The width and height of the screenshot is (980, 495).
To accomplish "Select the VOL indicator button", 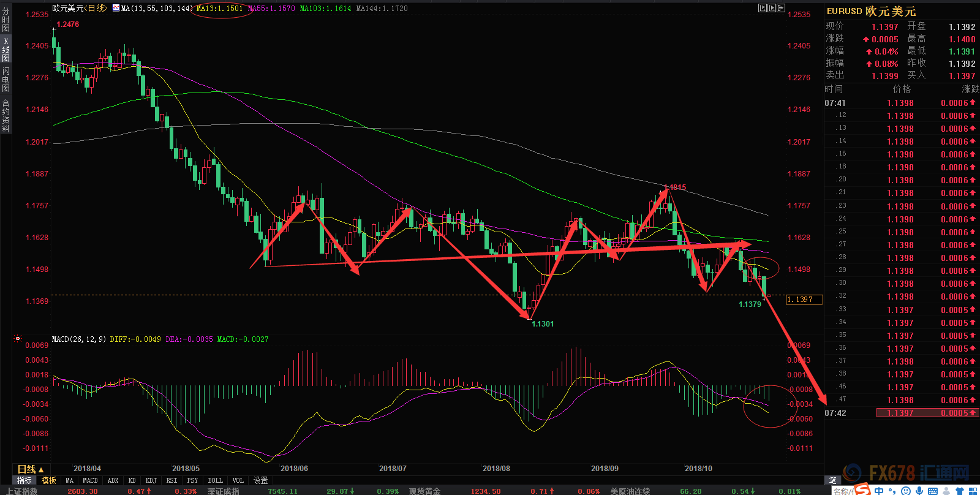I will (x=238, y=480).
